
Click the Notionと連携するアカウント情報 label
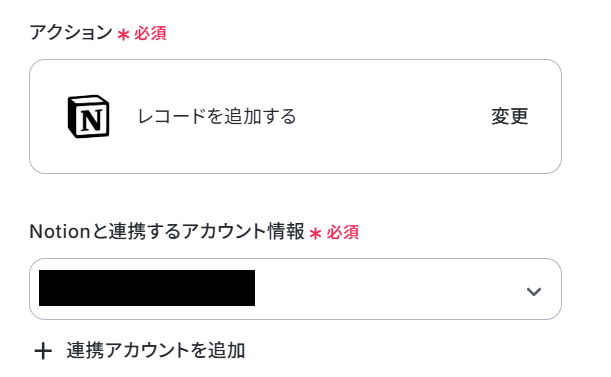click(167, 231)
